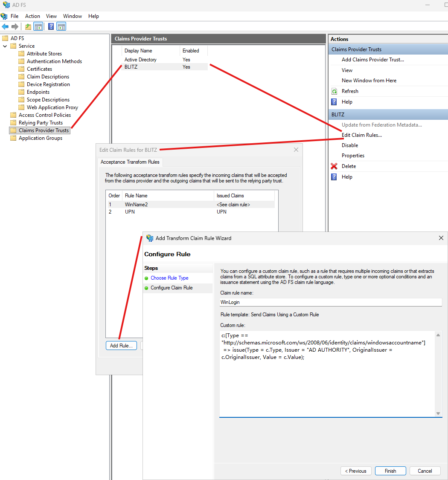Click the Cancel button in the wizard
Image resolution: width=448 pixels, height=480 pixels.
pyautogui.click(x=425, y=471)
